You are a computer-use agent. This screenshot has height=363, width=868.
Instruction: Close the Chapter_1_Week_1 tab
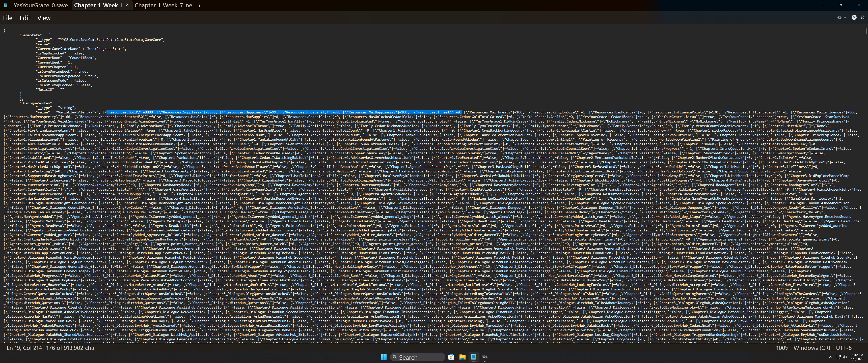[x=127, y=5]
